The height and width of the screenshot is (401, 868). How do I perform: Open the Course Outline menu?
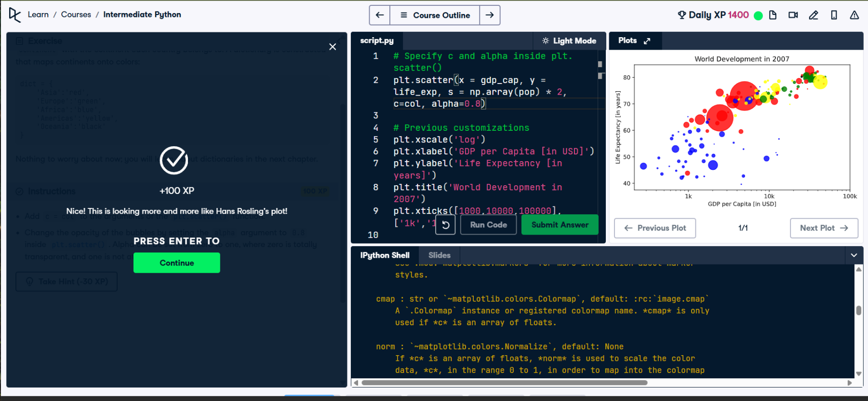435,15
